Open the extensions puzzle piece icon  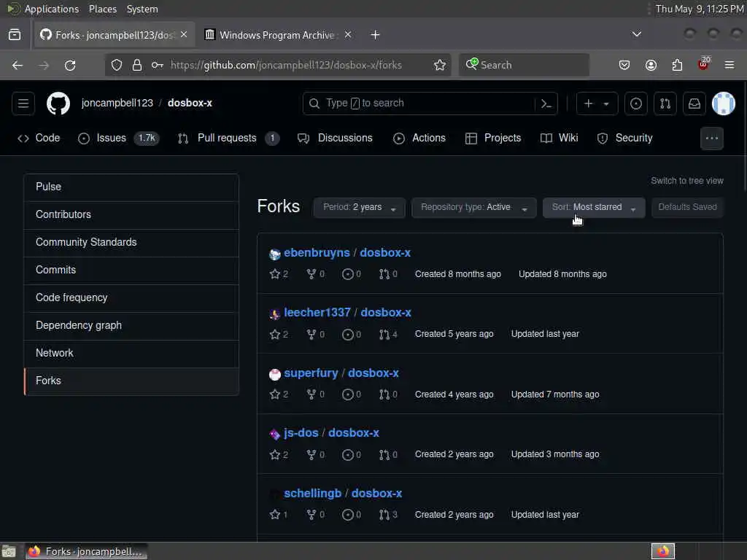click(677, 65)
